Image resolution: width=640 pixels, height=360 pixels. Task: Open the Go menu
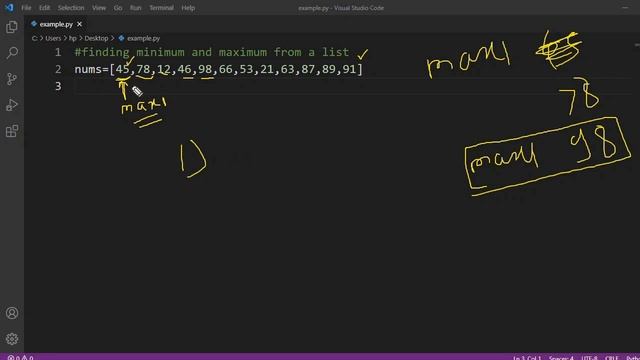(118, 8)
